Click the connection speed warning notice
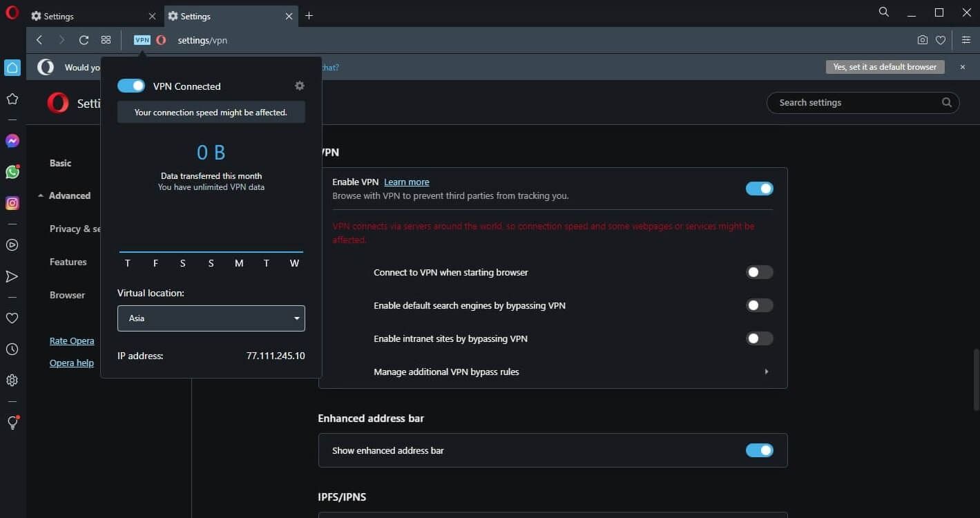This screenshot has height=518, width=980. point(211,112)
